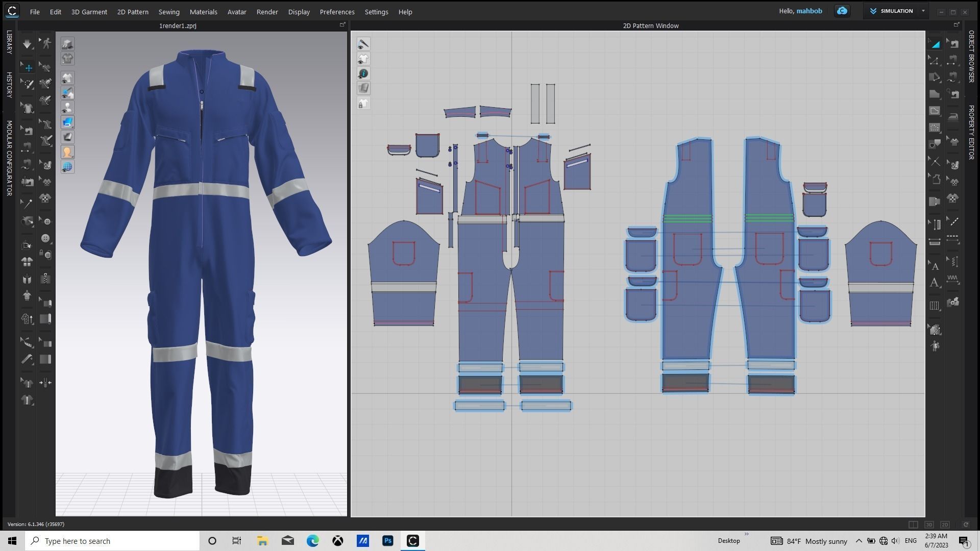This screenshot has width=980, height=551.
Task: Open the 3D Garment menu
Action: [x=89, y=12]
